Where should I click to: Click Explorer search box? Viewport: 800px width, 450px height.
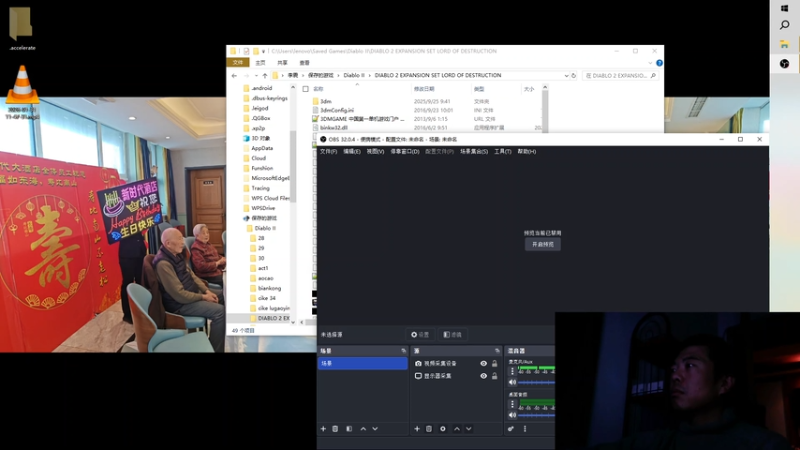click(x=620, y=76)
